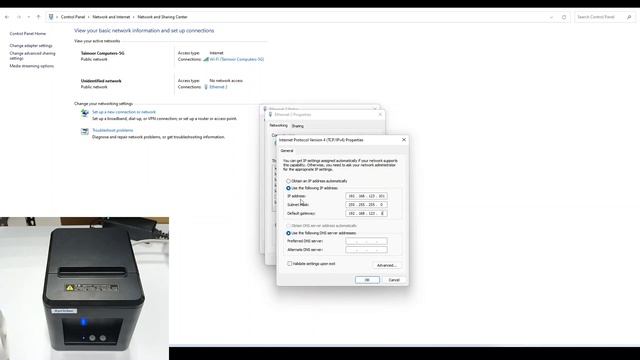The image size is (640, 360).
Task: Click Set up a new connection link
Action: tap(124, 112)
